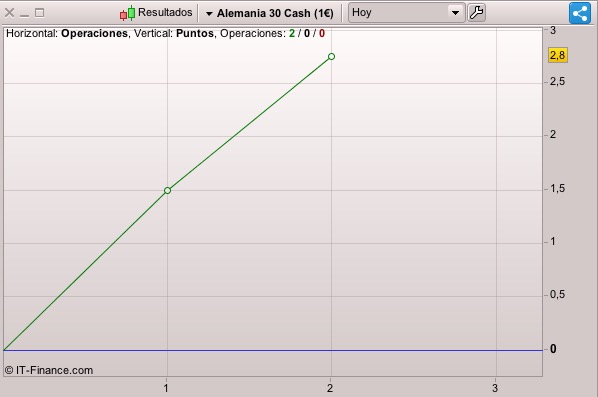Click the red losing operations count 0
This screenshot has width=598, height=397.
coord(322,34)
